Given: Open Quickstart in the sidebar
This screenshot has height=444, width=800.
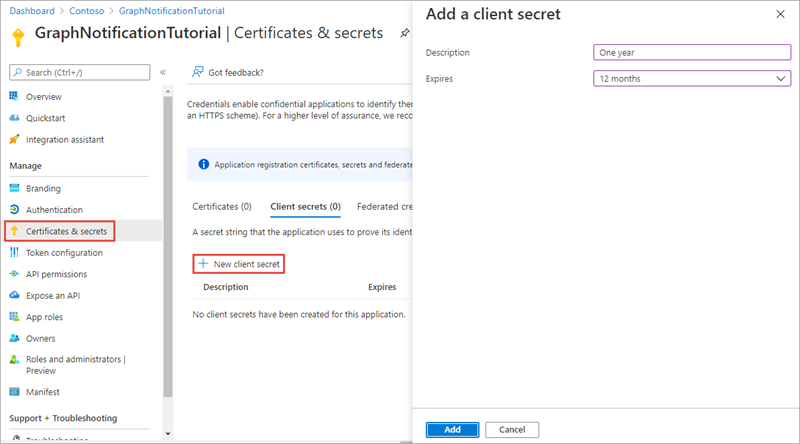Looking at the screenshot, I should 45,118.
